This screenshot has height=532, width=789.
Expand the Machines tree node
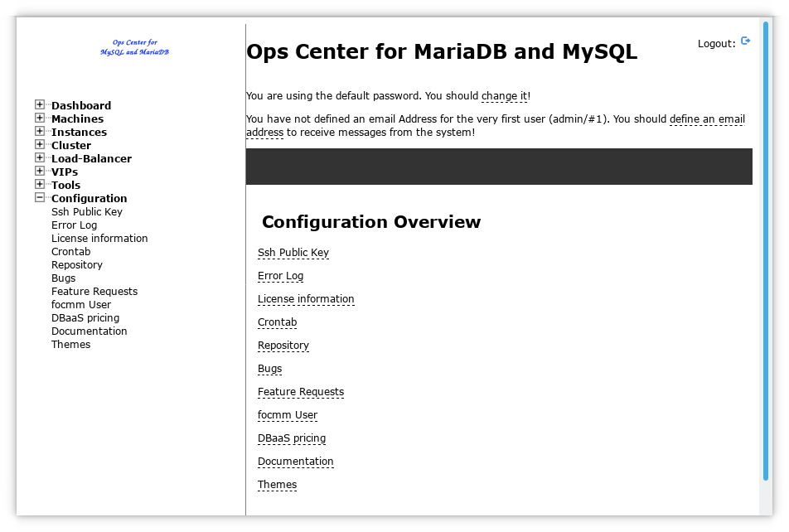[x=39, y=118]
